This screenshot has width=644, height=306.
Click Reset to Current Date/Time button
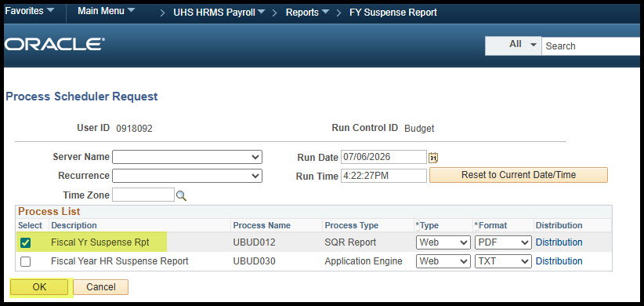(519, 175)
